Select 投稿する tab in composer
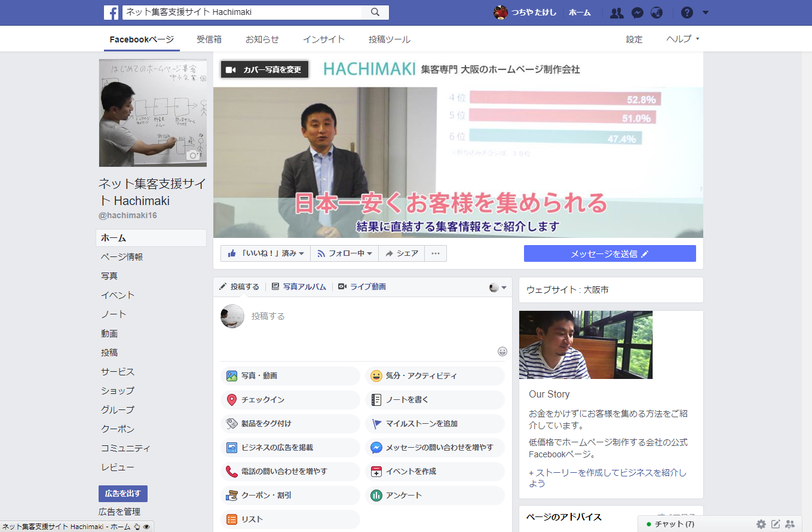Viewport: 812px width, 532px height. click(239, 287)
